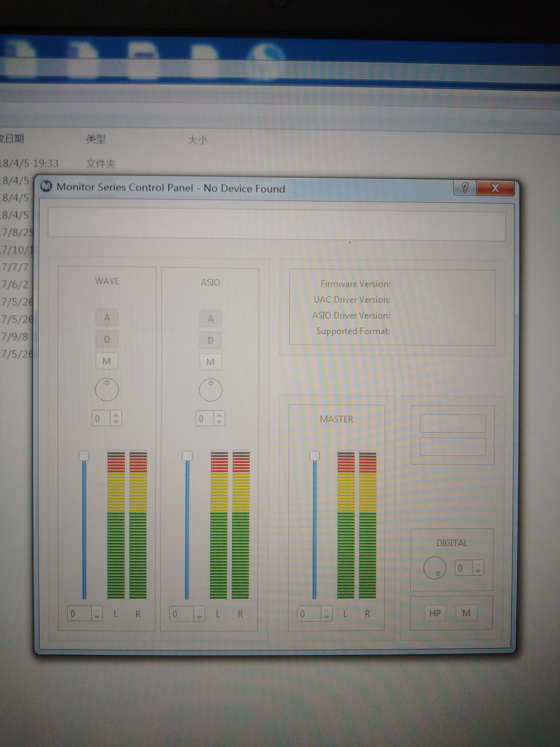This screenshot has width=560, height=747.
Task: Click the 大小 column header
Action: pos(197,140)
